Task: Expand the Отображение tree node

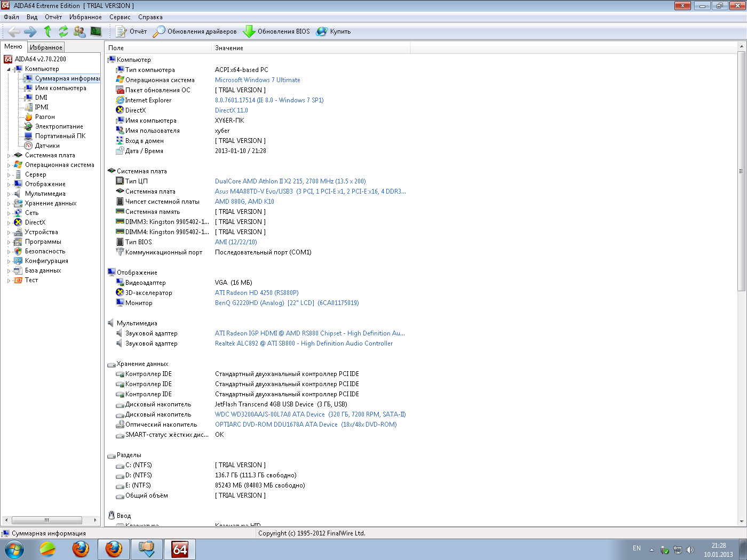Action: pos(9,185)
